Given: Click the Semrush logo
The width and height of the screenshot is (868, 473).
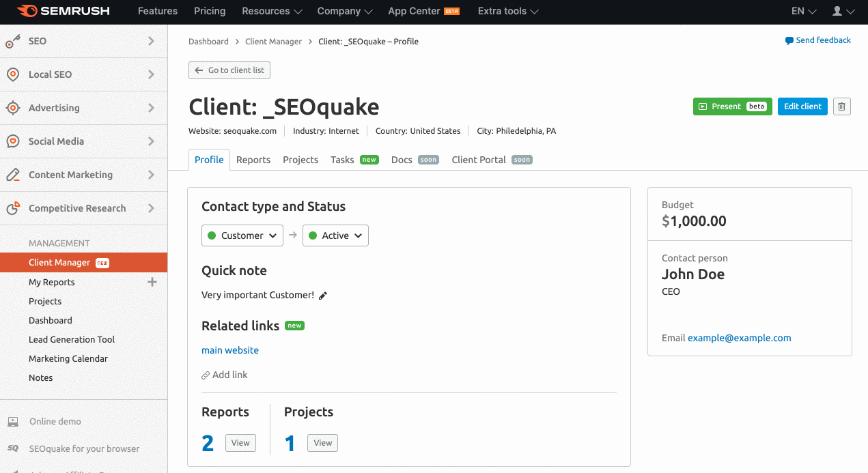Looking at the screenshot, I should (x=63, y=11).
